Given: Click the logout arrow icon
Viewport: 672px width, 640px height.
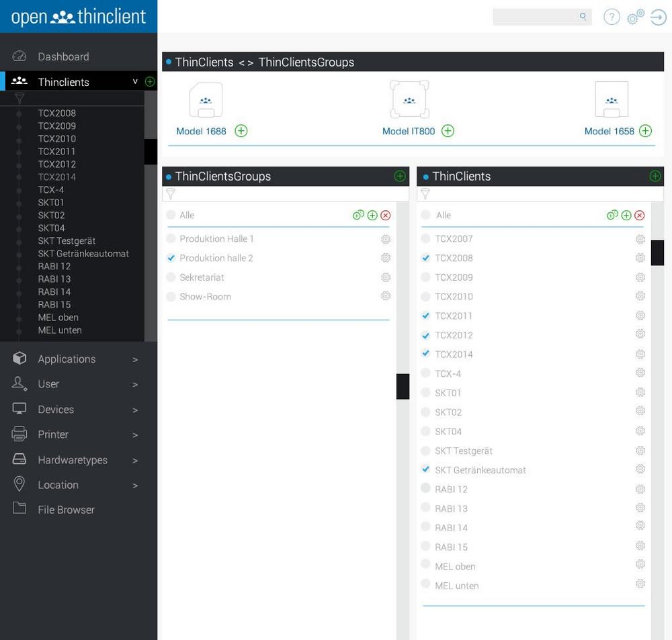Looking at the screenshot, I should 659,17.
